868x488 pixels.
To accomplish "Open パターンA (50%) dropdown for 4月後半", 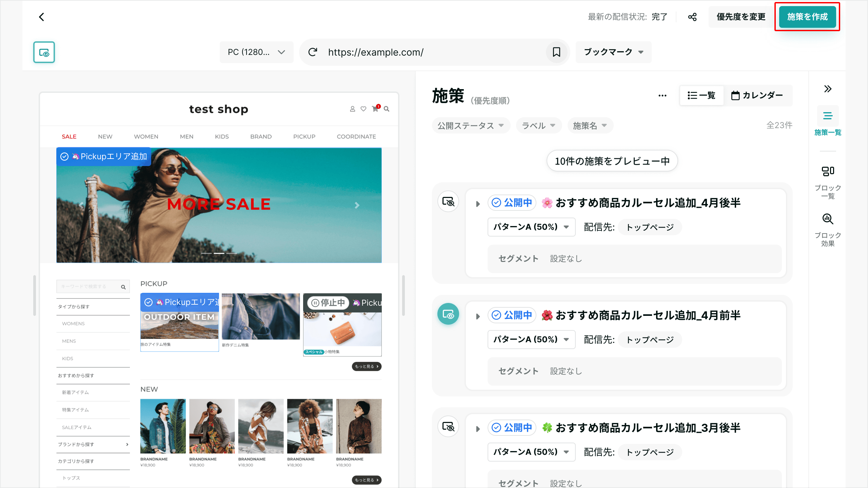I will (x=531, y=227).
